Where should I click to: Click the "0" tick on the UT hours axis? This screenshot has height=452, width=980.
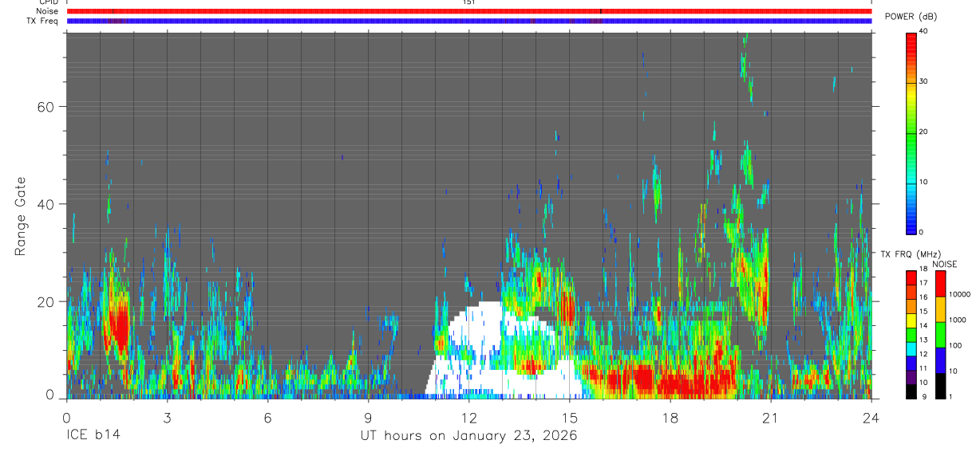(67, 417)
